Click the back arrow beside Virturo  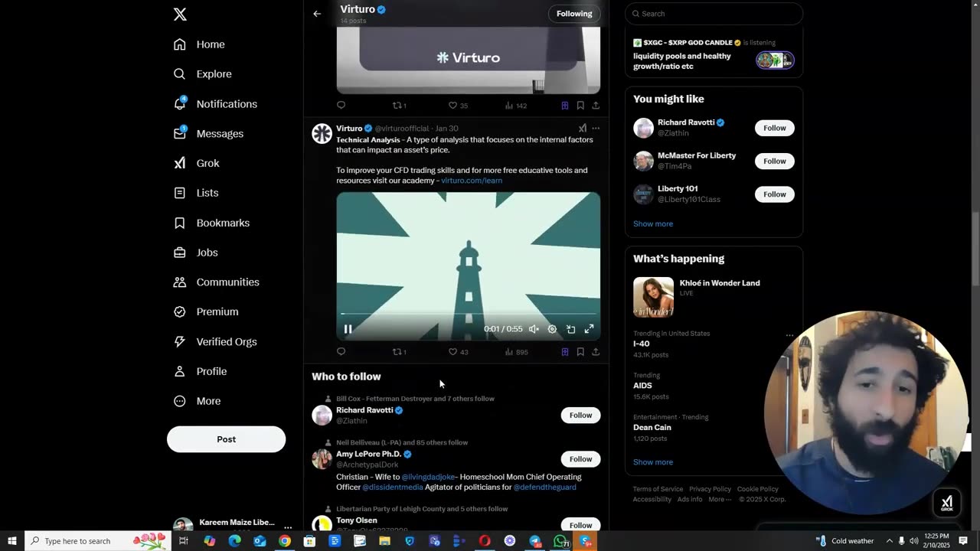(x=317, y=14)
